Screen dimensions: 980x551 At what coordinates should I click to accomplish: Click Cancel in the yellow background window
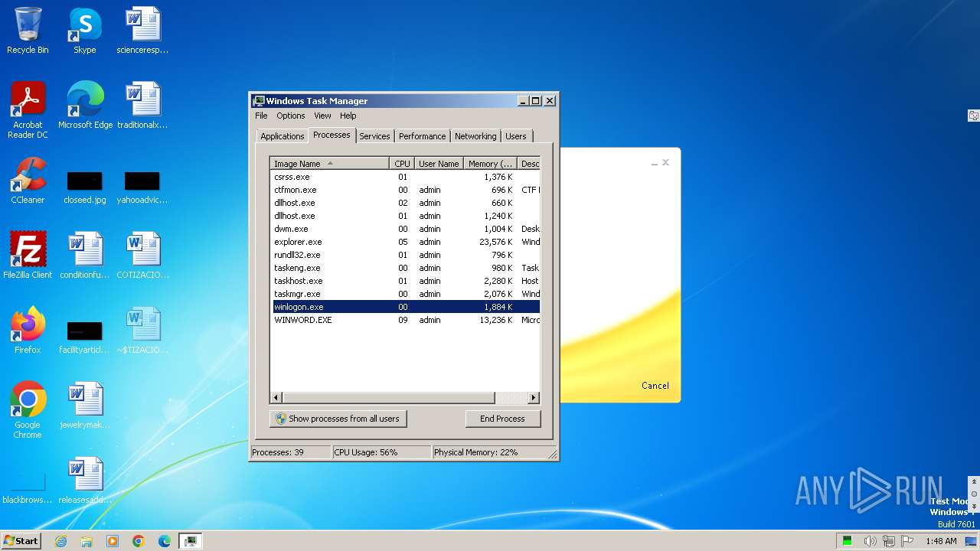coord(655,386)
